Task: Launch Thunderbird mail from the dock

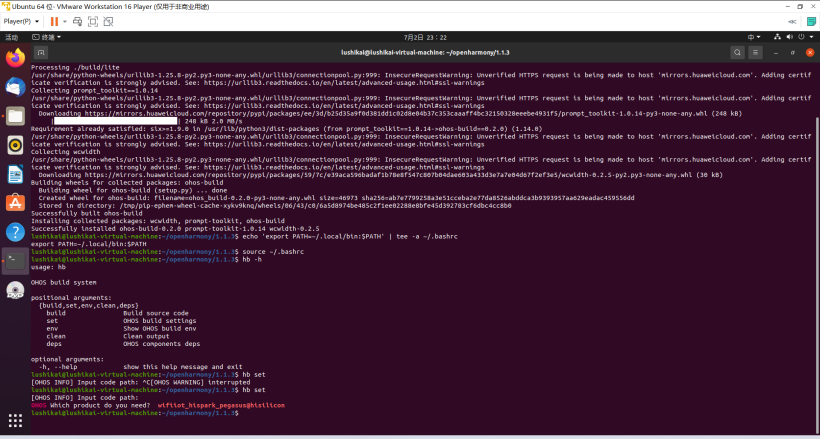Action: tap(15, 87)
